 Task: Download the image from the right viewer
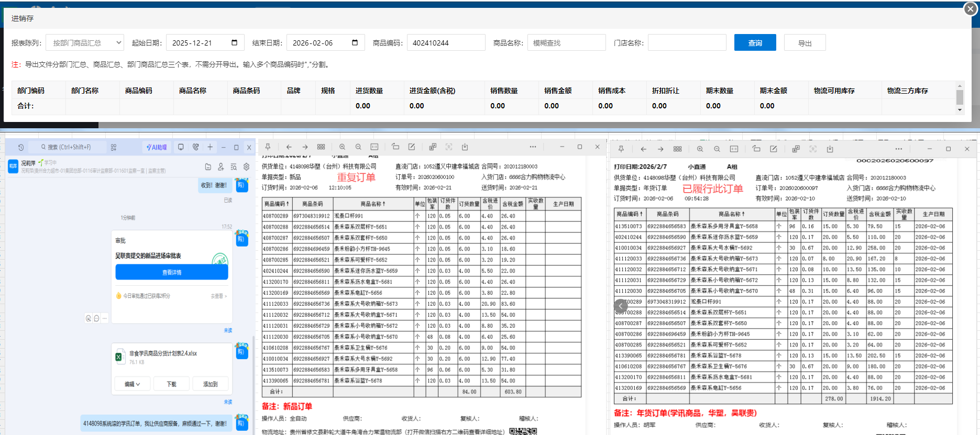coord(830,149)
